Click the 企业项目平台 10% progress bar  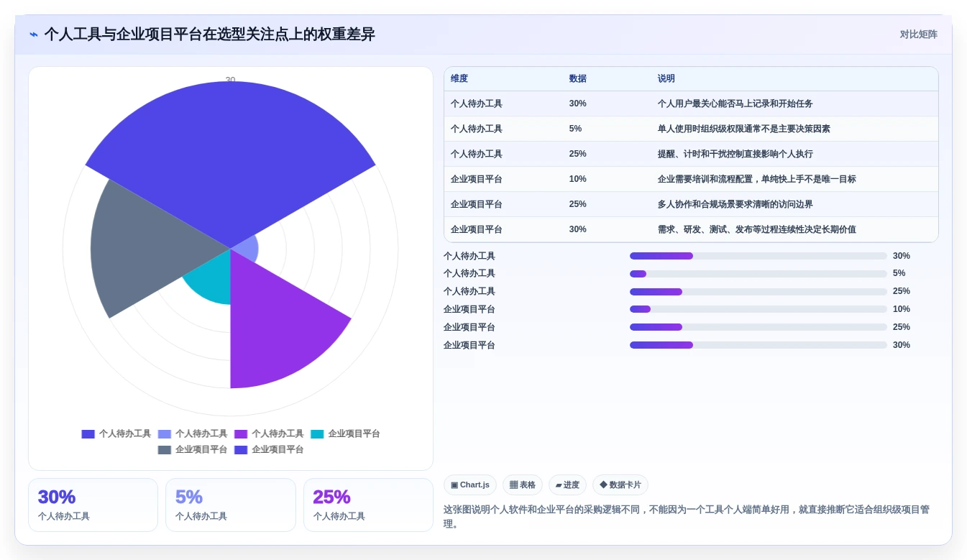[758, 309]
